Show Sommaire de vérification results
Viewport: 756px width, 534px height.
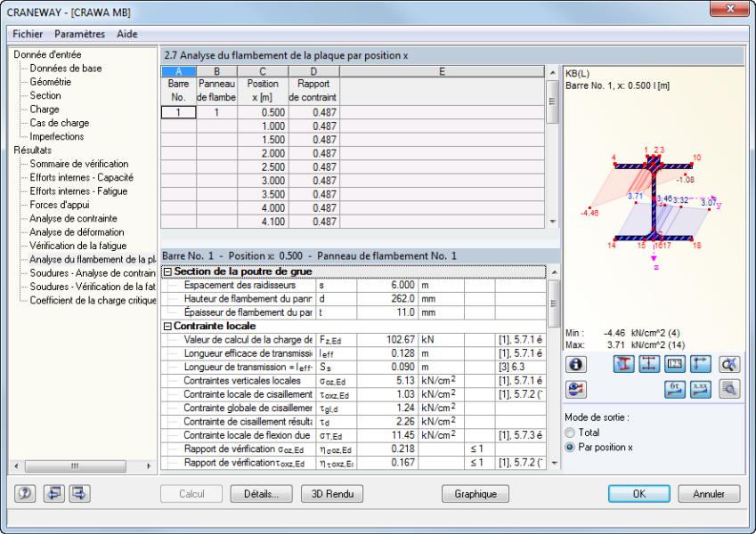click(x=79, y=164)
